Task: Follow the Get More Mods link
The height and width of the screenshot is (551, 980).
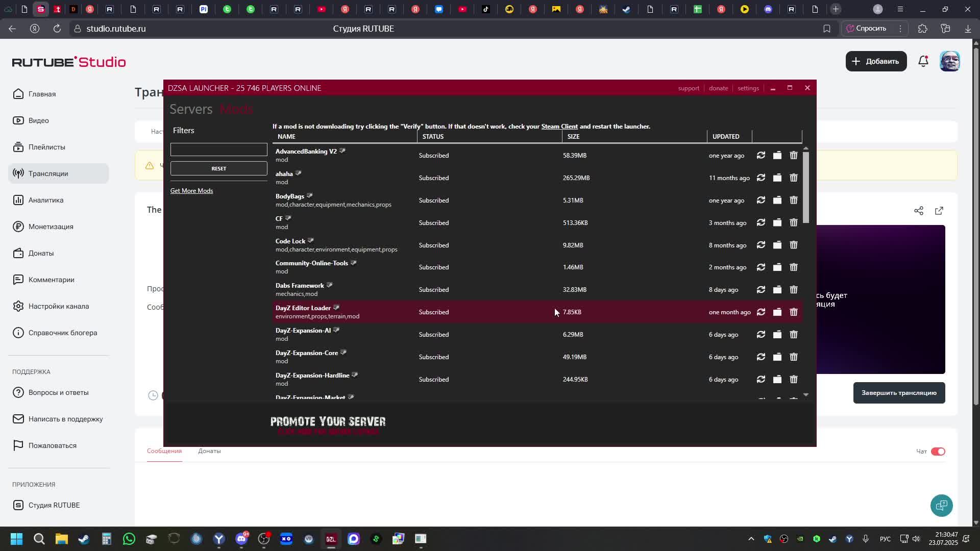Action: pos(191,191)
